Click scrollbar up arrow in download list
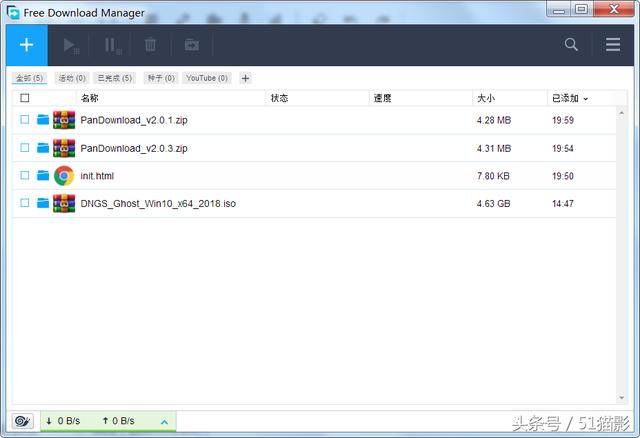This screenshot has height=438, width=640. 622,112
